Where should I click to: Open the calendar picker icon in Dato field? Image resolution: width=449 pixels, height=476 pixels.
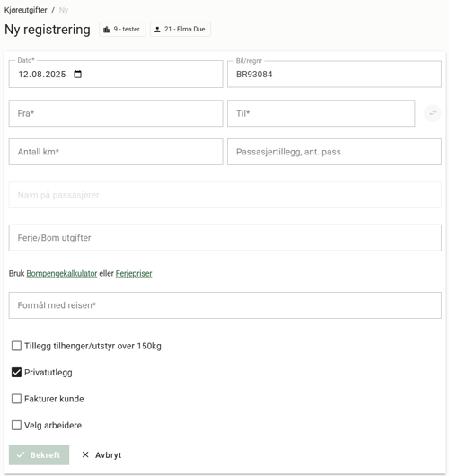click(x=78, y=74)
